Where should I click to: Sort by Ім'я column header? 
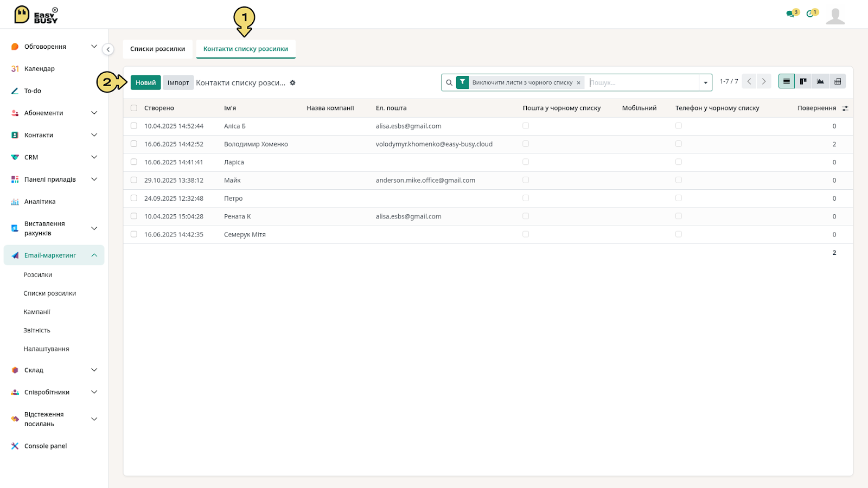[230, 108]
